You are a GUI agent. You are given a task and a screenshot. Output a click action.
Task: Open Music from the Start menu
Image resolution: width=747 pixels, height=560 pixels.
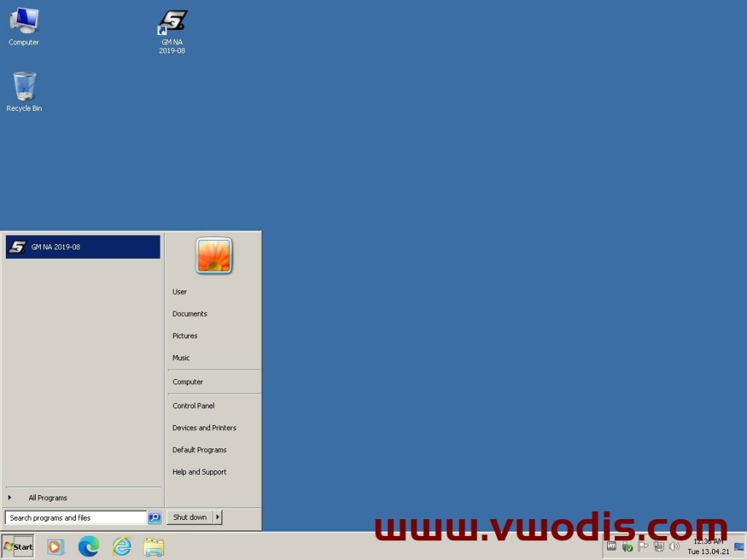pos(181,357)
